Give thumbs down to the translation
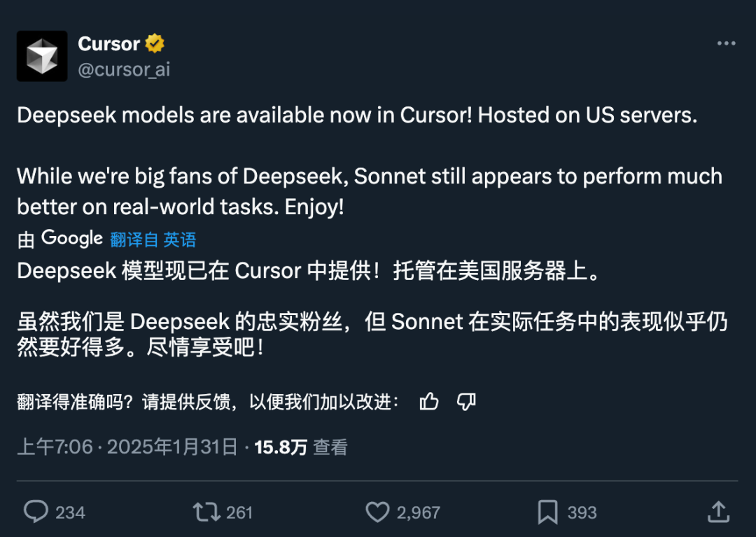Viewport: 756px width, 537px height. coord(466,401)
